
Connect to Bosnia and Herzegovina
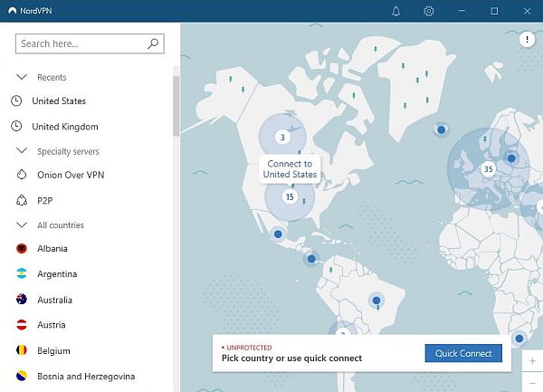[x=86, y=376]
